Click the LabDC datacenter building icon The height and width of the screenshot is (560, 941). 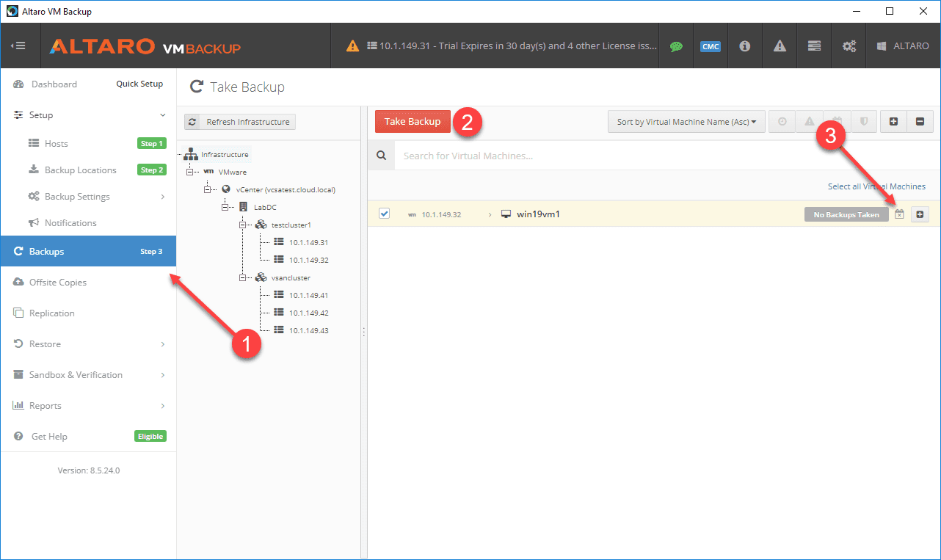click(244, 207)
